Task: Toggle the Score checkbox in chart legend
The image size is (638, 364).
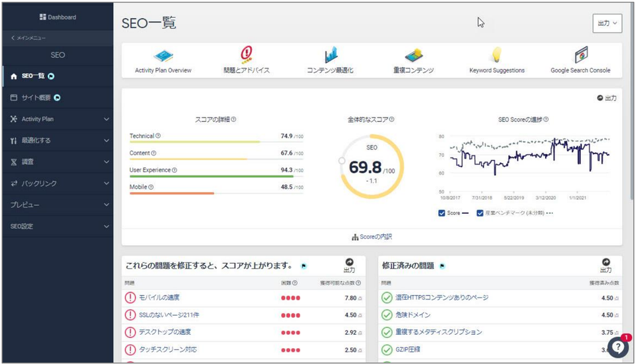Action: 441,213
